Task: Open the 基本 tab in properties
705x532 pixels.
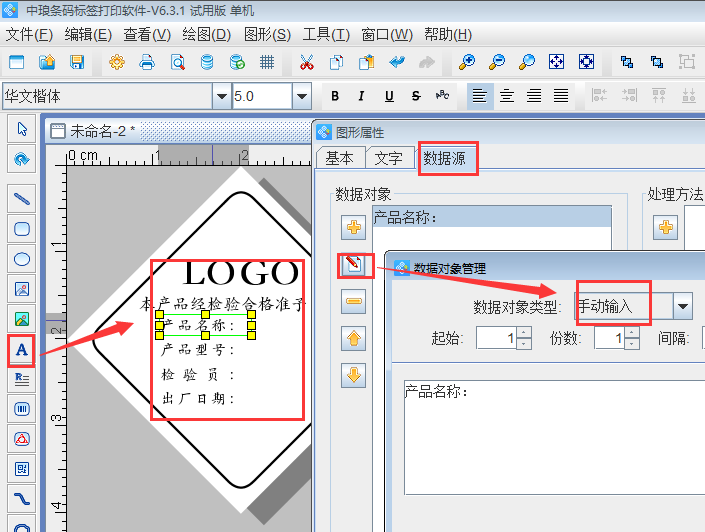Action: coord(339,158)
